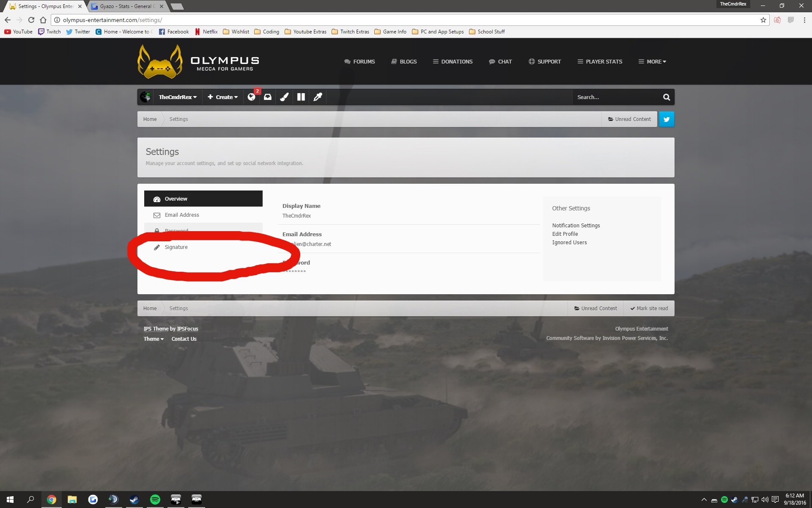Image resolution: width=812 pixels, height=508 pixels.
Task: Open the Theme selector dropdown
Action: pyautogui.click(x=154, y=339)
